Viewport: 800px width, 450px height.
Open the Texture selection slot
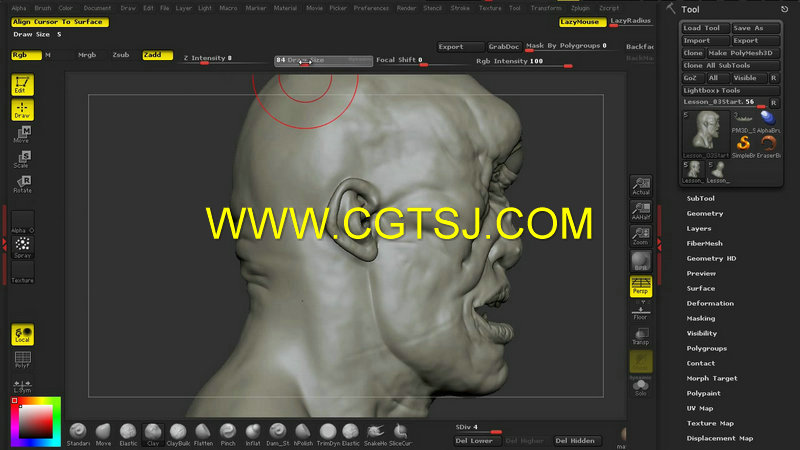22,272
